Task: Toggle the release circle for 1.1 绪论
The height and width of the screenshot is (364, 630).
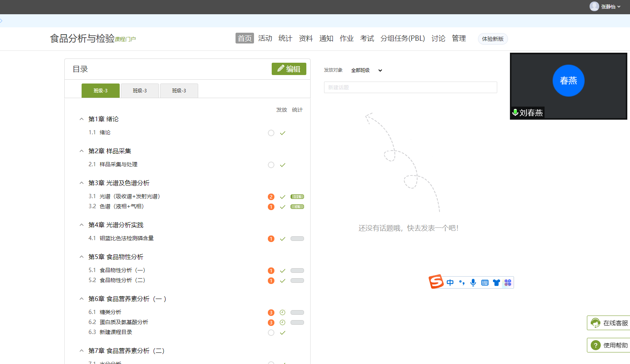Action: coord(271,133)
